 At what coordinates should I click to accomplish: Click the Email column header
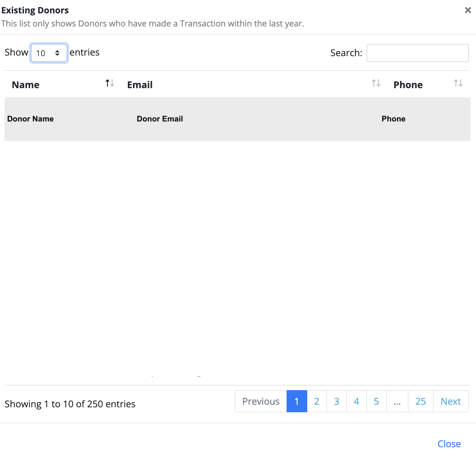point(140,85)
